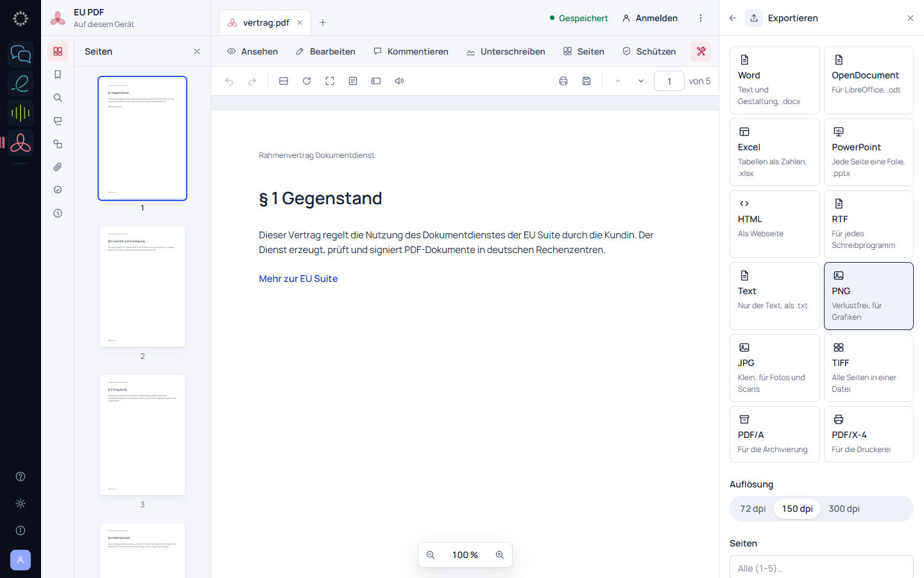This screenshot has height=578, width=924.
Task: Toggle the theme brightness icon
Action: pyautogui.click(x=21, y=504)
